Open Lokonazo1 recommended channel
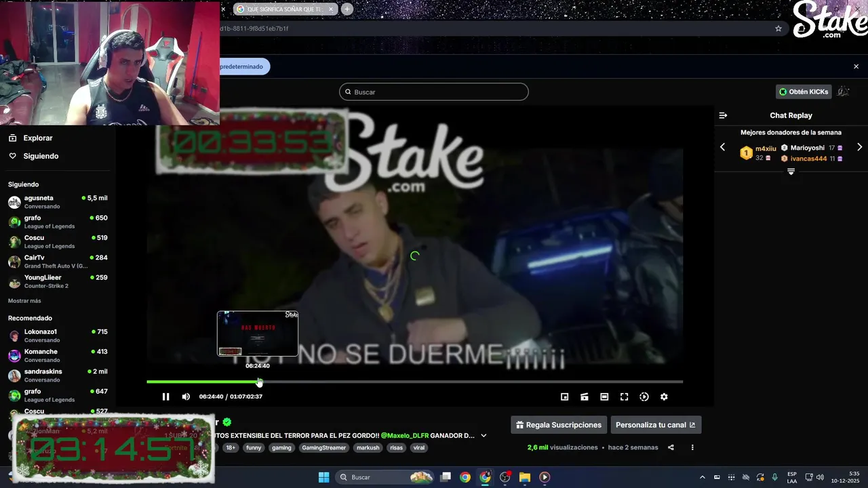Viewport: 868px width, 488px height. tap(58, 335)
